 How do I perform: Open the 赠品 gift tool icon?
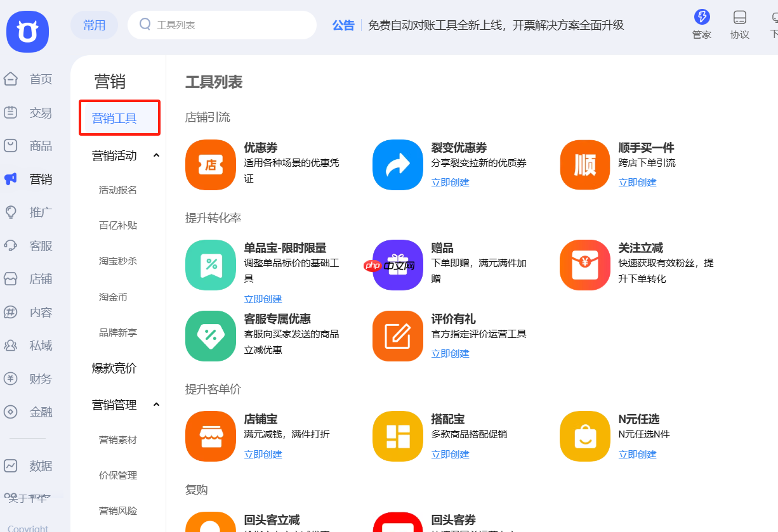pos(397,265)
